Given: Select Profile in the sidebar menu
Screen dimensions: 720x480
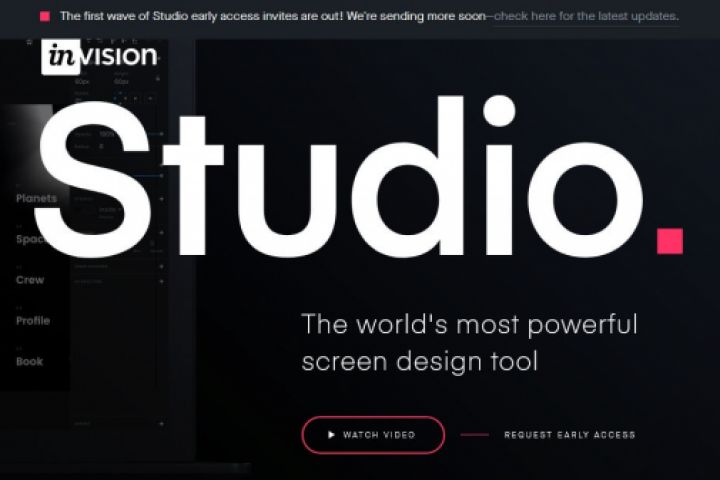Looking at the screenshot, I should click(x=33, y=321).
